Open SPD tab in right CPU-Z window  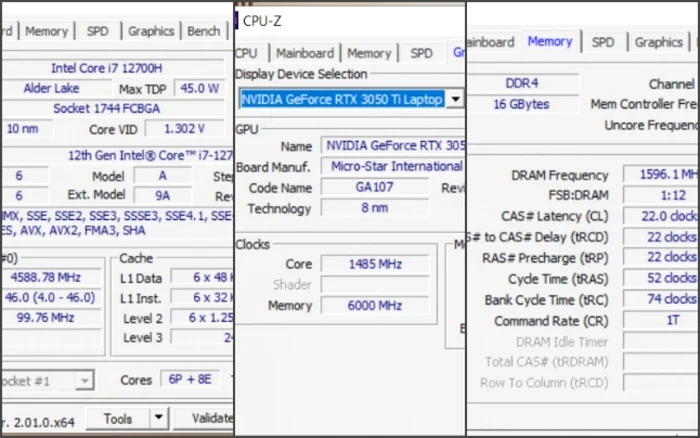[603, 42]
